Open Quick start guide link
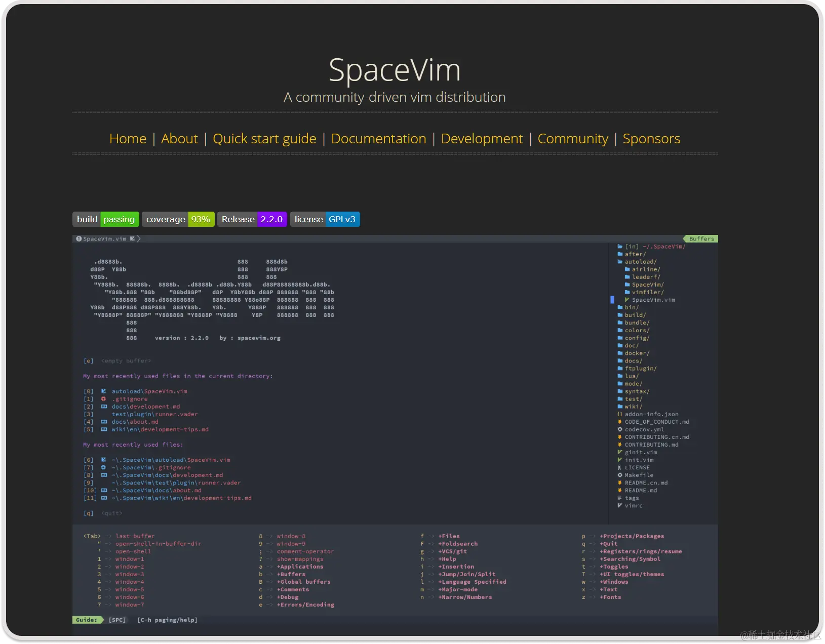825x644 pixels. pos(264,139)
